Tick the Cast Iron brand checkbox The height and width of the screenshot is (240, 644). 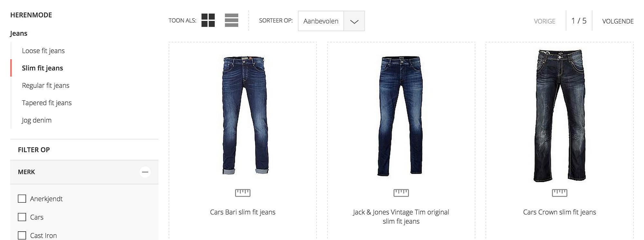(22, 235)
